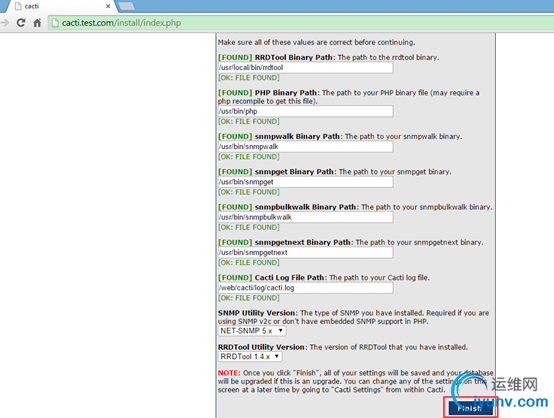Image resolution: width=554 pixels, height=418 pixels.
Task: Edit the RRDTool binary path field
Action: point(305,67)
